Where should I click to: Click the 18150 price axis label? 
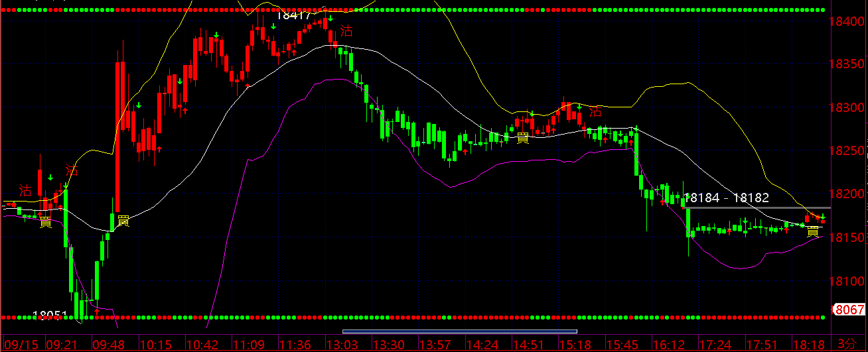[x=846, y=238]
